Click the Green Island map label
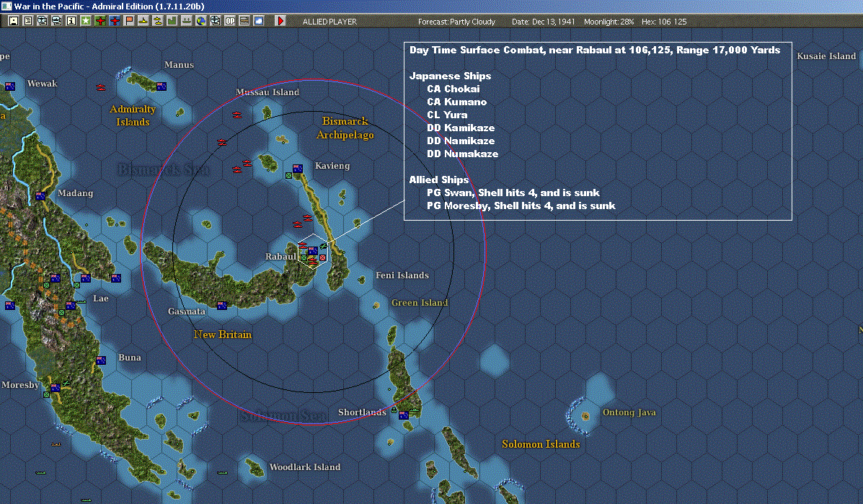The width and height of the screenshot is (863, 504). [420, 303]
